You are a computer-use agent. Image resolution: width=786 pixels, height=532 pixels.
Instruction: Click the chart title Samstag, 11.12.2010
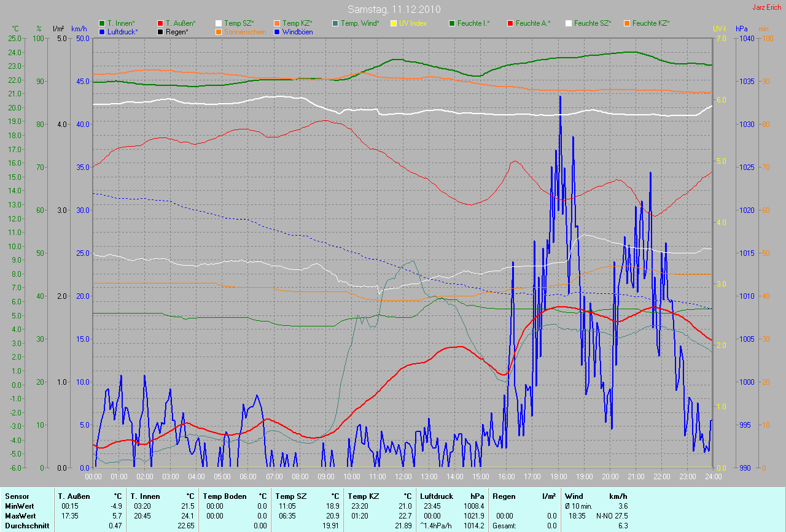(392, 9)
